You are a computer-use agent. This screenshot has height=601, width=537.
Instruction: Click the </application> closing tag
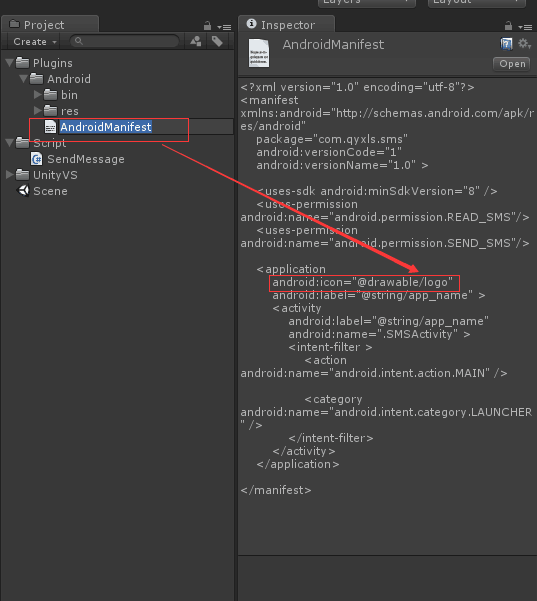[x=298, y=464]
